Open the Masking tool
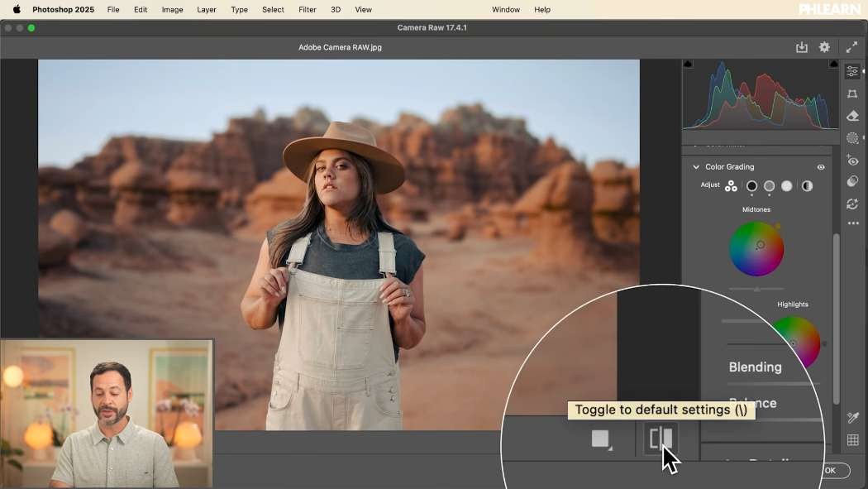This screenshot has width=868, height=489. tap(852, 138)
